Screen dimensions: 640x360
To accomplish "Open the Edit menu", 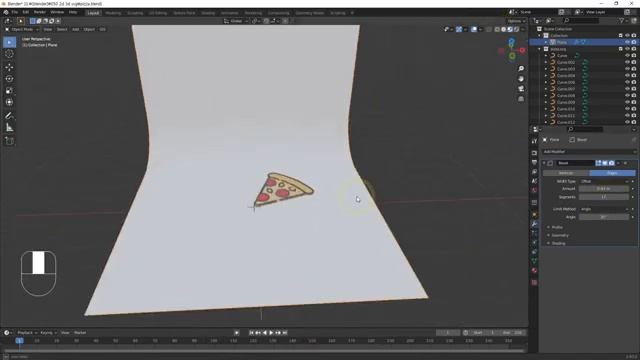I will point(26,12).
